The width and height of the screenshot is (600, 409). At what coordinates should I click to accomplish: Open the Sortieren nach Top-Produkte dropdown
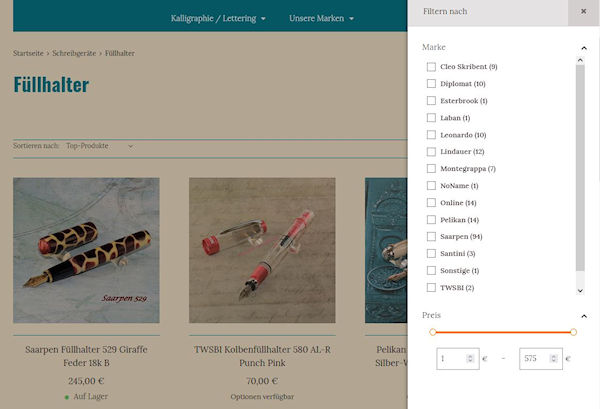[x=99, y=146]
